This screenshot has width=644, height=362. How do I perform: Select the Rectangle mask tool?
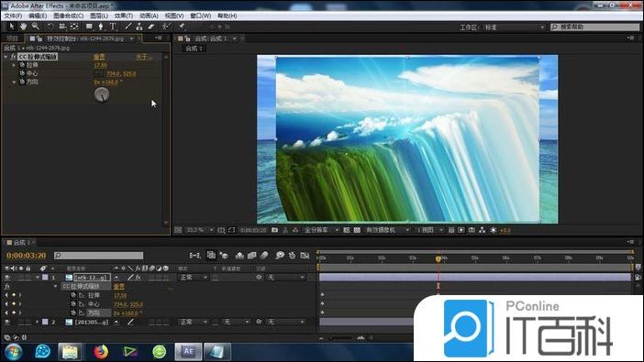(x=89, y=27)
